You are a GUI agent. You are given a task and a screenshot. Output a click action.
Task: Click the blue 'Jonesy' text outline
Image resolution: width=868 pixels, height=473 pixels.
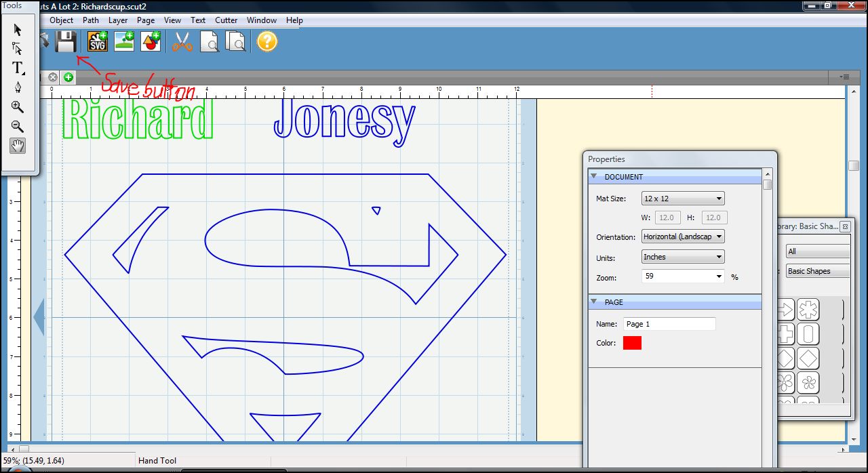pos(344,124)
